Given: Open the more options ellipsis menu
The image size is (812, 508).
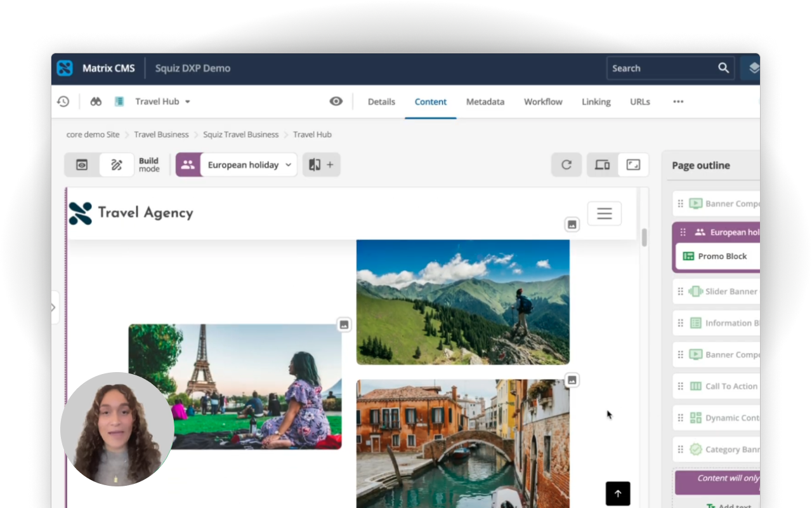Looking at the screenshot, I should pyautogui.click(x=678, y=102).
